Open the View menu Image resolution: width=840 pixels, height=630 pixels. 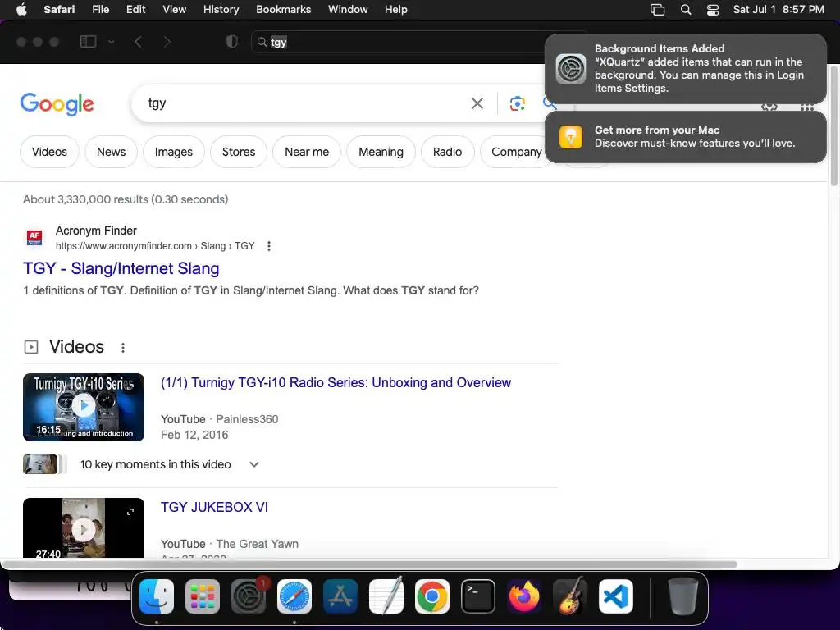(174, 10)
